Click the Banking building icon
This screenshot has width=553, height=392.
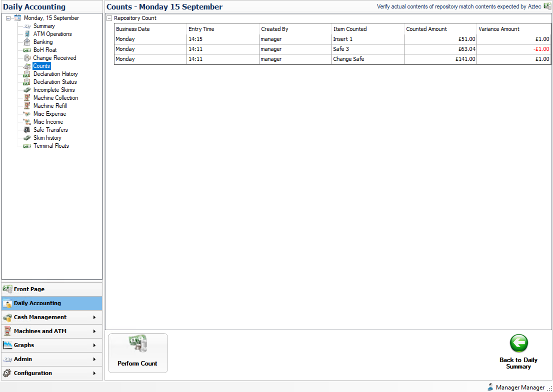[x=27, y=42]
